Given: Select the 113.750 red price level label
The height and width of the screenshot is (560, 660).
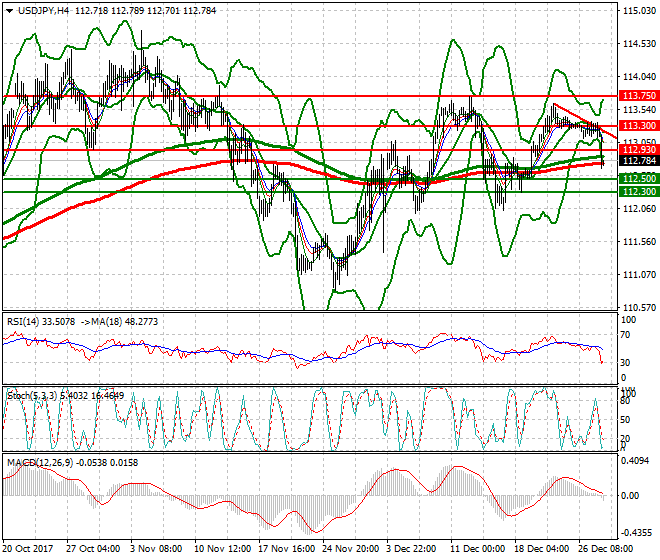Looking at the screenshot, I should (x=638, y=96).
